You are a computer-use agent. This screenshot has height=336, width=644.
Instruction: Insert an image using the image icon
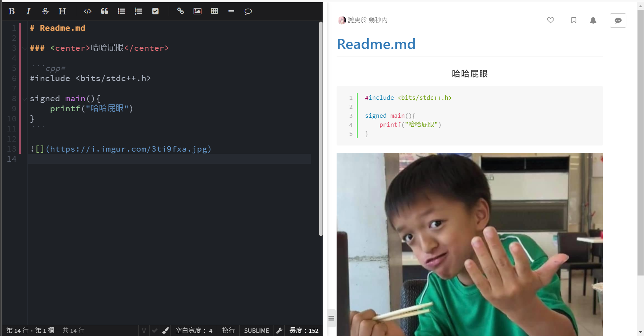coord(197,11)
